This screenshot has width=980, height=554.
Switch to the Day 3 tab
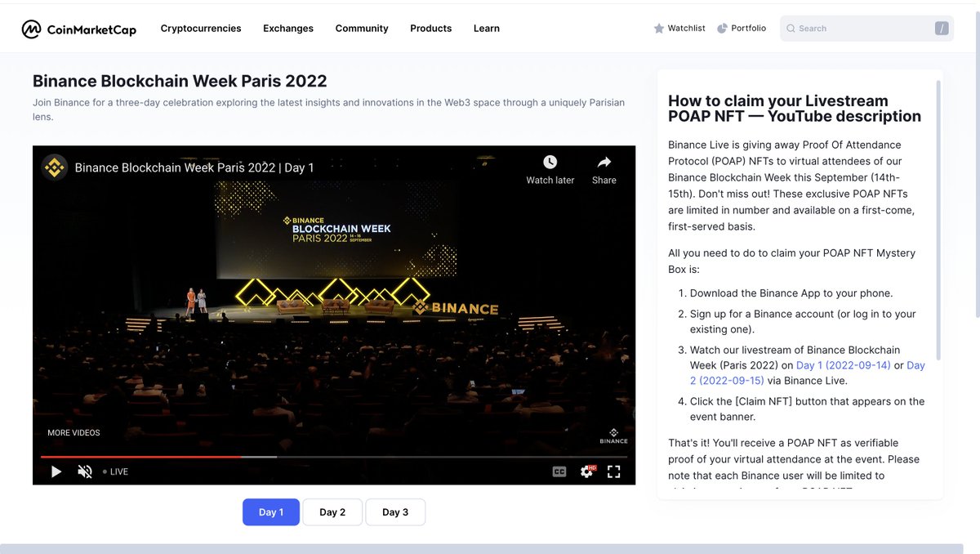[395, 512]
